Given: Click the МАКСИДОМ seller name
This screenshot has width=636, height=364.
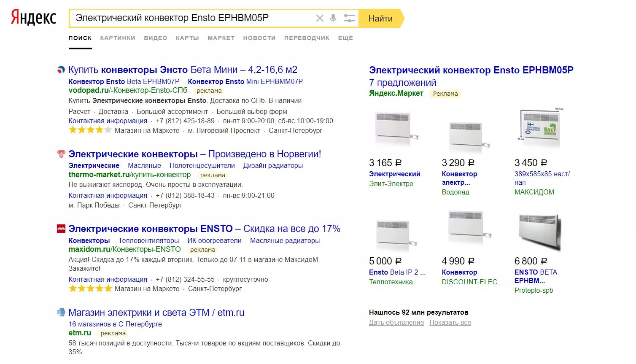Looking at the screenshot, I should [x=534, y=192].
